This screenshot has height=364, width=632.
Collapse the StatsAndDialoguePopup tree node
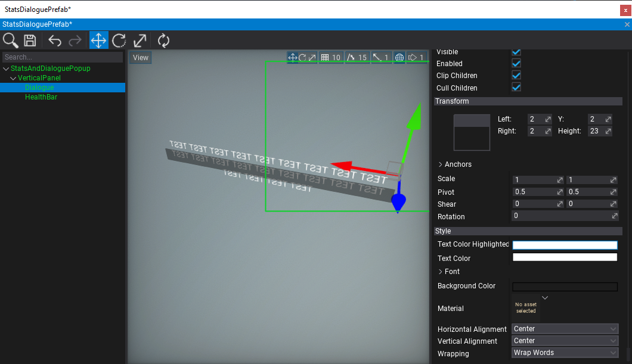tap(5, 69)
